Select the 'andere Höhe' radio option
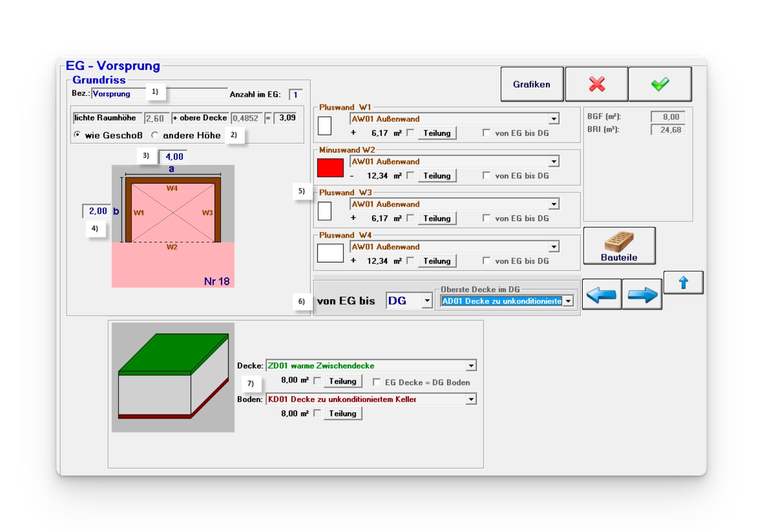The image size is (763, 532). tap(155, 135)
